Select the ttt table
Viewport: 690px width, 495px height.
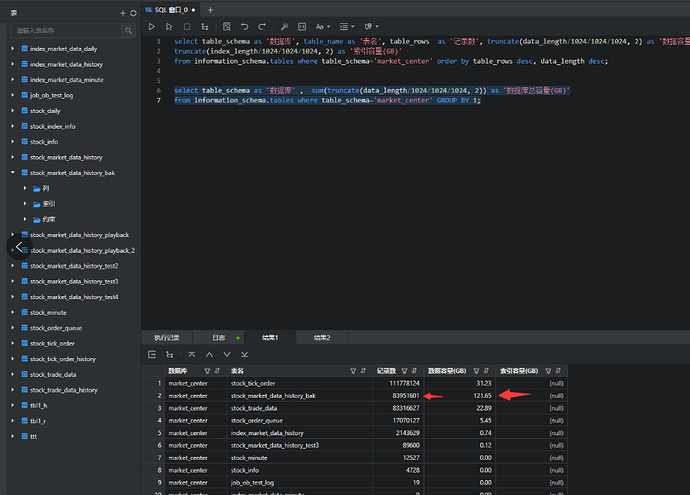pyautogui.click(x=33, y=436)
